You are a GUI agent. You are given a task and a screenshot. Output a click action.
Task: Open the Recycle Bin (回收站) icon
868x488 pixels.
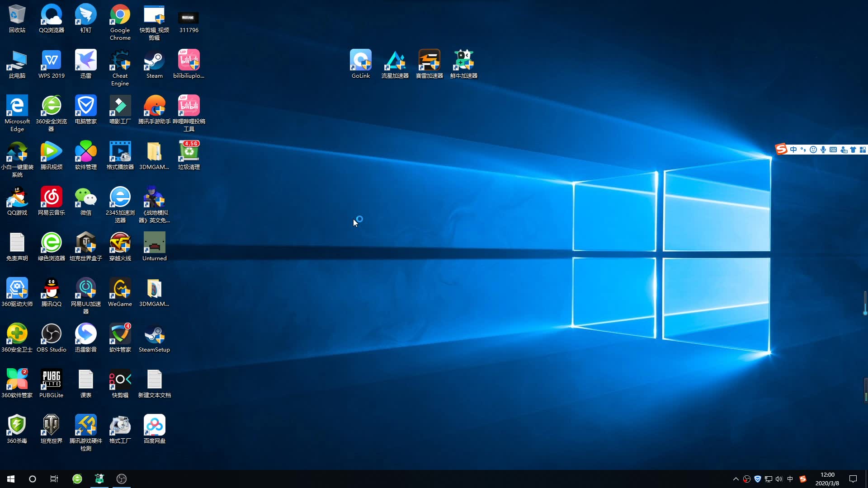[x=17, y=19]
